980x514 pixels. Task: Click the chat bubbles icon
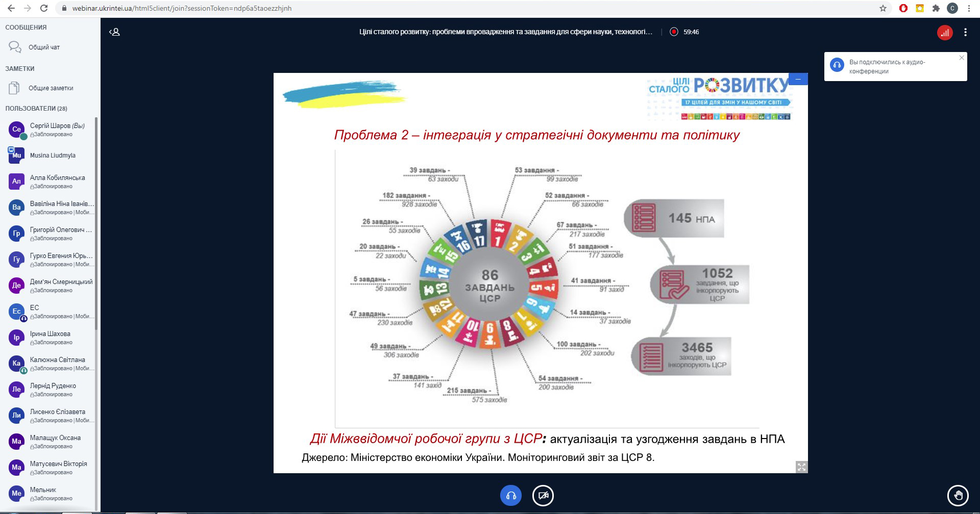(15, 47)
